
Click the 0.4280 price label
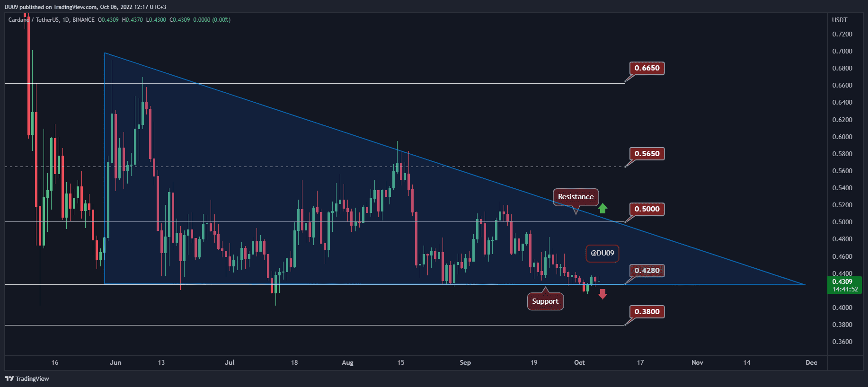click(647, 271)
